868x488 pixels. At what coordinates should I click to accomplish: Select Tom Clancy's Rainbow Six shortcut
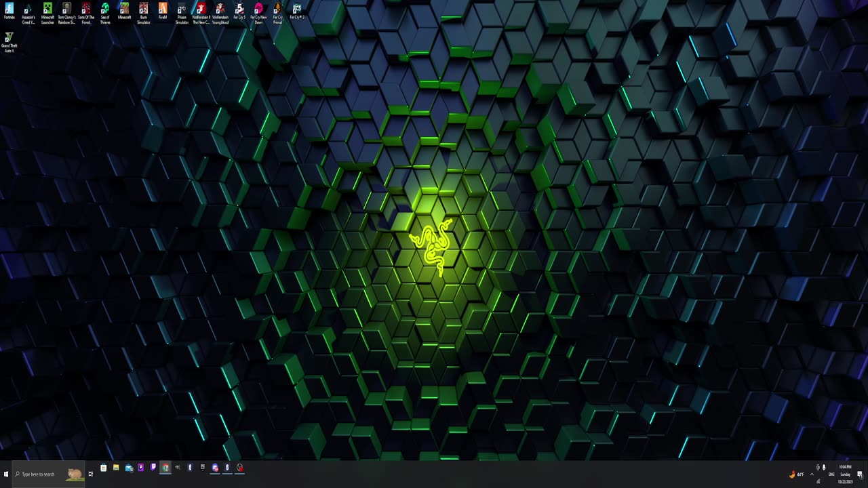click(x=66, y=14)
